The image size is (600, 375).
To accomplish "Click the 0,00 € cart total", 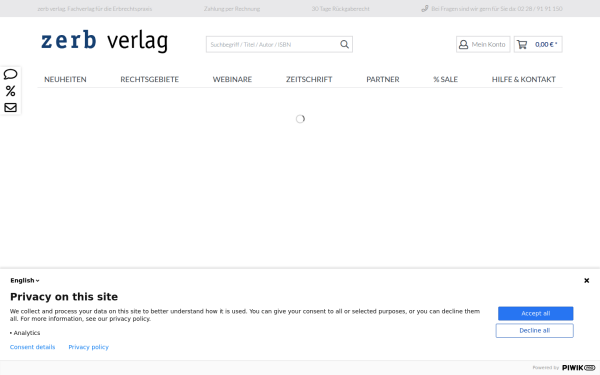I will pyautogui.click(x=546, y=44).
